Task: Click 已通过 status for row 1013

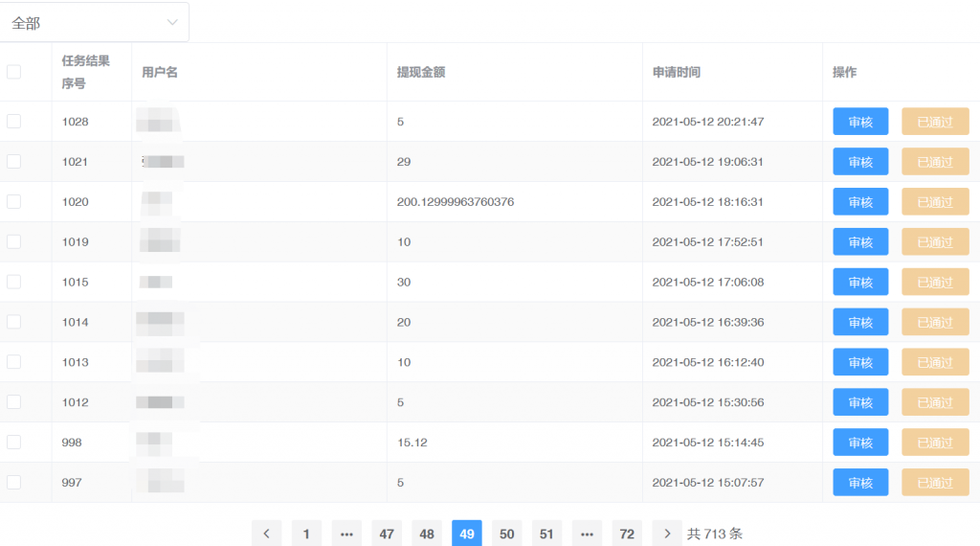Action: click(x=935, y=362)
